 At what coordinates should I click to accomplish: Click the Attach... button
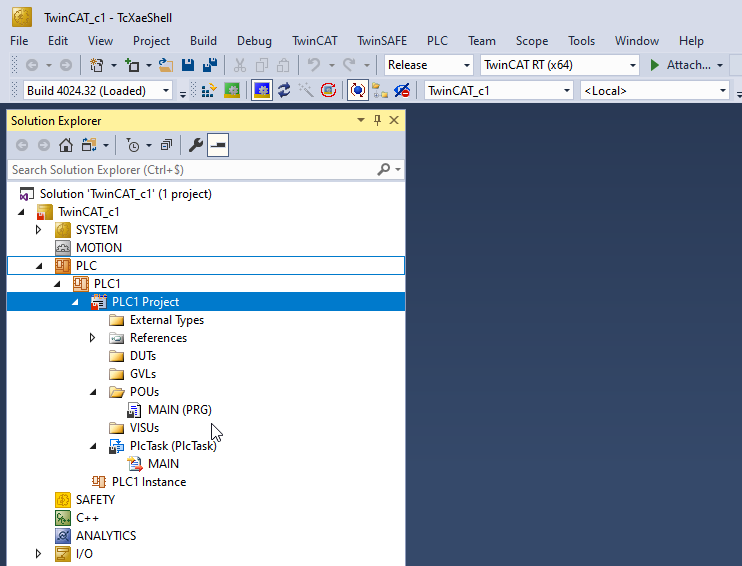pos(680,65)
